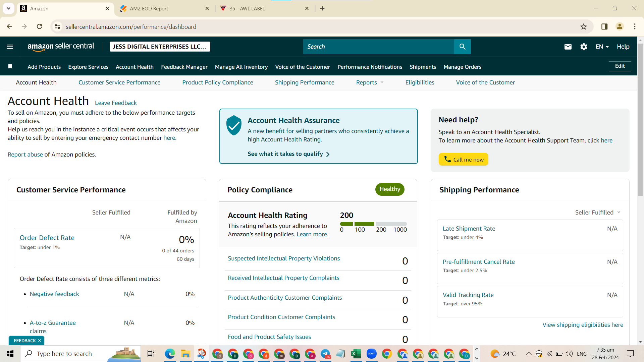Click the Amazon Seller Central logo
This screenshot has height=362, width=644.
61,47
